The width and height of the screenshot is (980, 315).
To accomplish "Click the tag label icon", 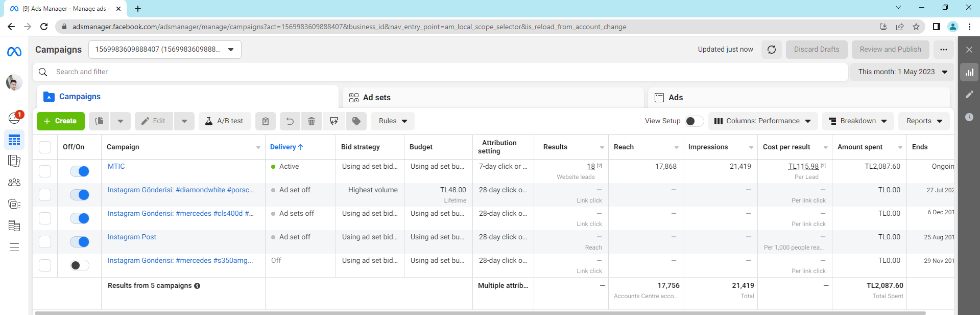I will tap(356, 121).
